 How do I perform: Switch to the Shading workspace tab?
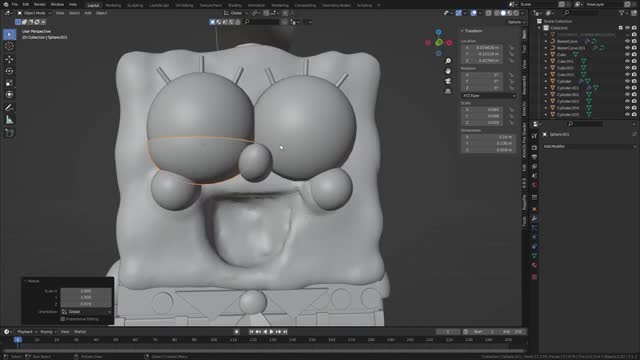(235, 5)
